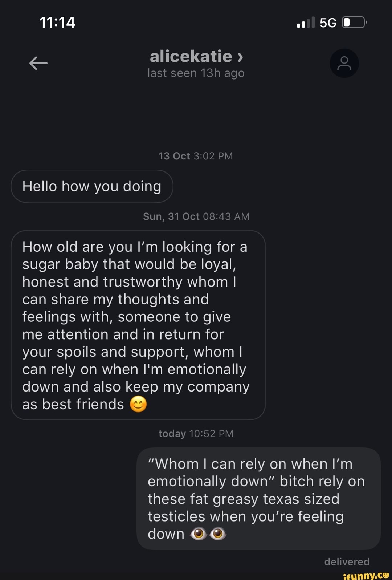Tap the "last seen 13h ago" status
This screenshot has height=580, width=392.
(196, 73)
